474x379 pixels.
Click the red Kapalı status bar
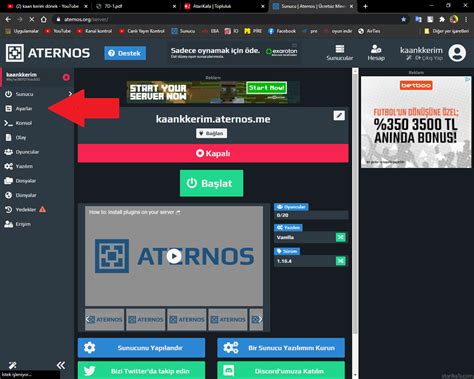[x=213, y=153]
